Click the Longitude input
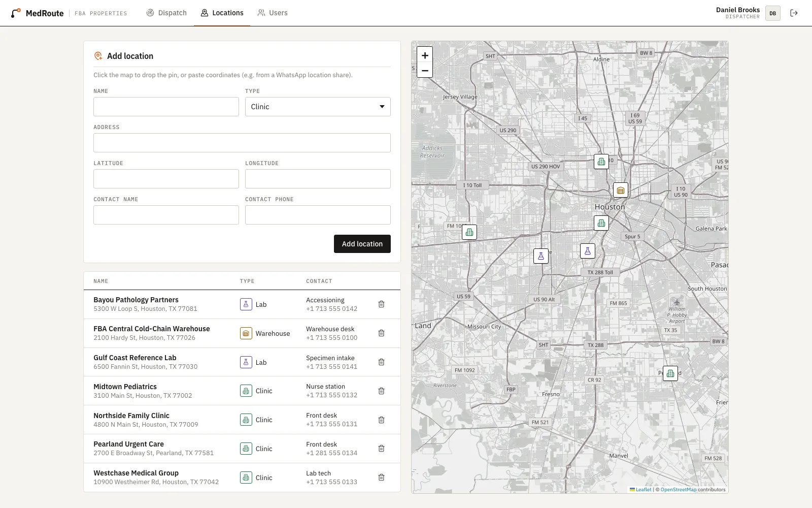Image resolution: width=812 pixels, height=508 pixels. (318, 179)
